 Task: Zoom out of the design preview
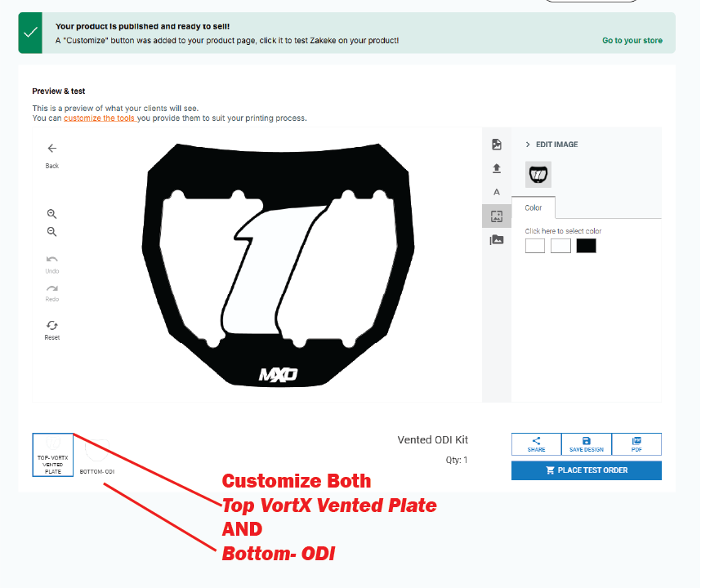[52, 232]
